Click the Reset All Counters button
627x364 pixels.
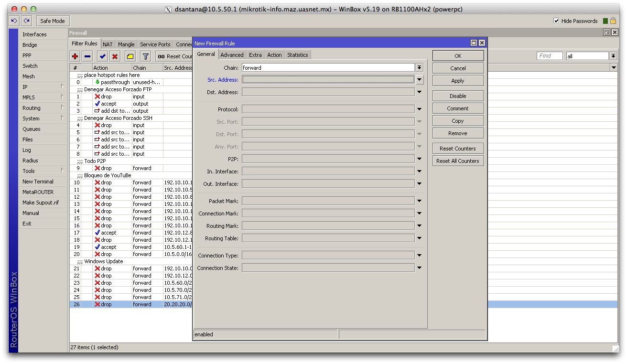click(458, 161)
